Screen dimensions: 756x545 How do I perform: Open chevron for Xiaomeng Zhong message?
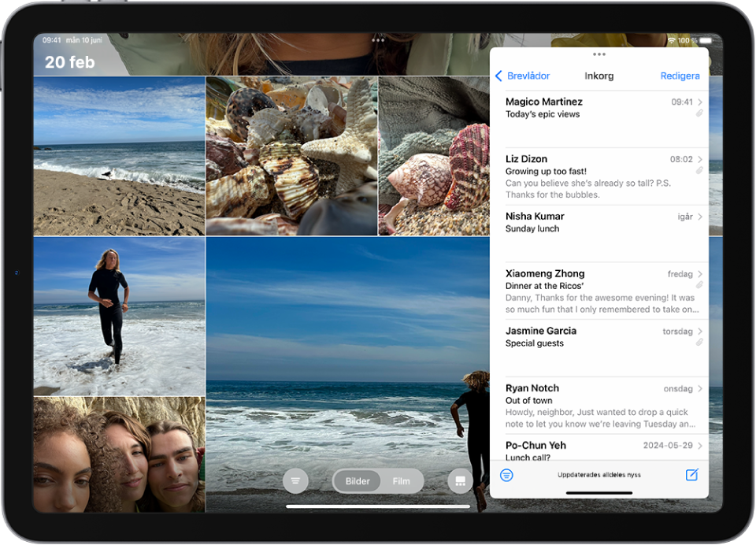coord(700,274)
